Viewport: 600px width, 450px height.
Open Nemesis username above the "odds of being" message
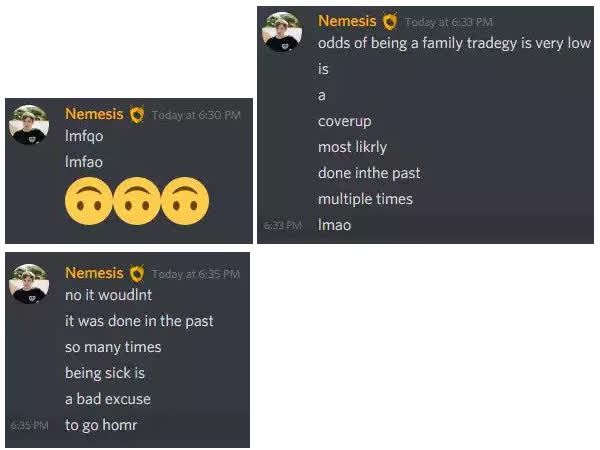348,21
